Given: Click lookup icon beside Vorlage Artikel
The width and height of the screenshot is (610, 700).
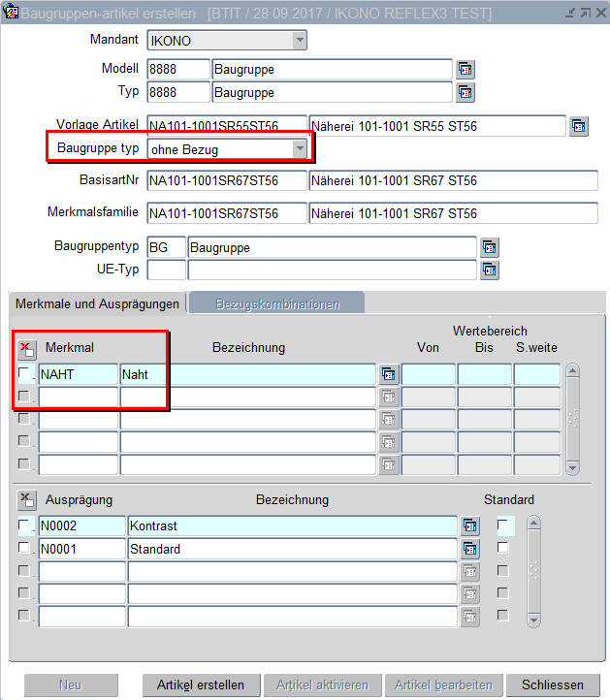Looking at the screenshot, I should coord(579,127).
